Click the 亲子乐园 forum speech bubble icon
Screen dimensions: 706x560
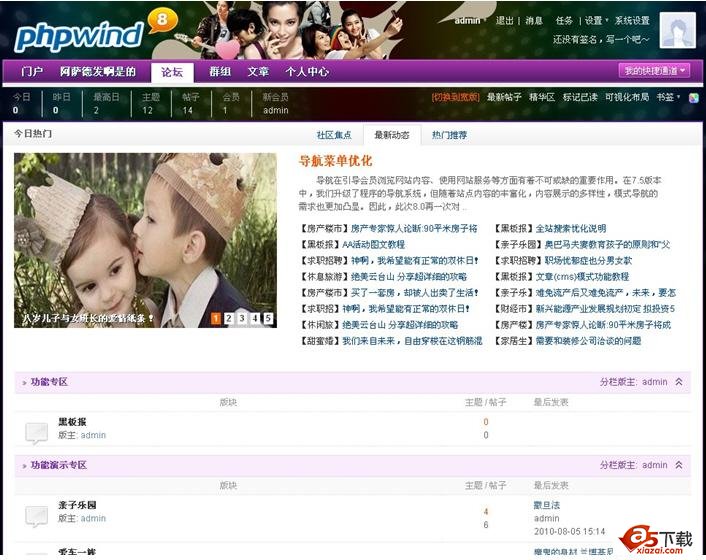click(36, 516)
